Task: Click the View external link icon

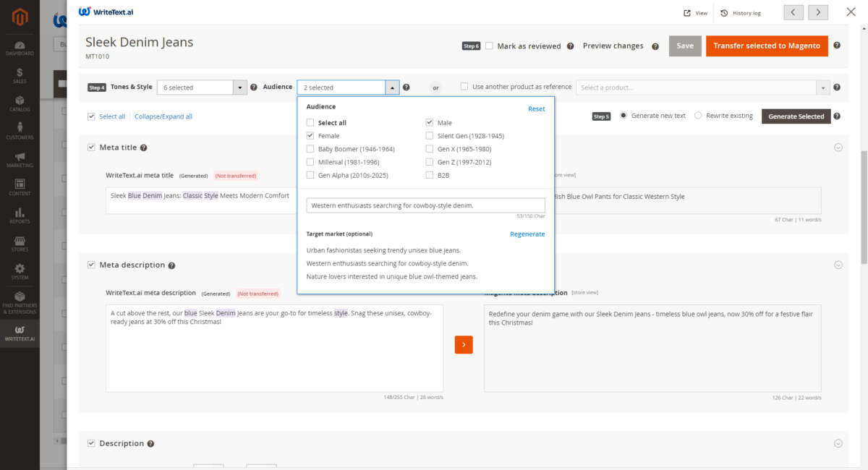Action: pyautogui.click(x=687, y=13)
